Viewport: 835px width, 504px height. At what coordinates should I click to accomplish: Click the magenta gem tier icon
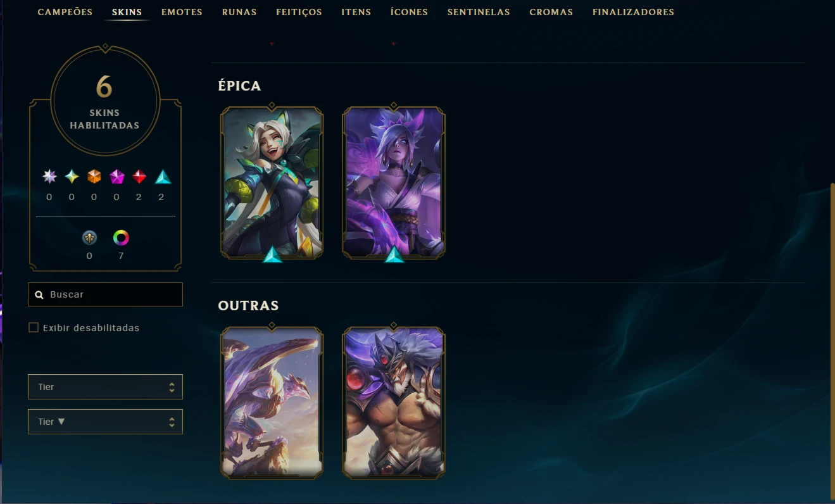click(116, 177)
